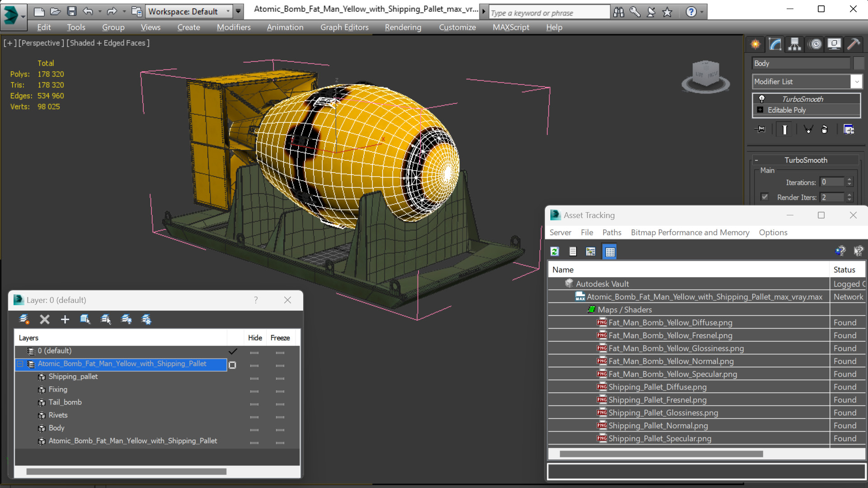Click the Hide column header in Layer dialog
The height and width of the screenshot is (488, 868).
pyautogui.click(x=255, y=338)
